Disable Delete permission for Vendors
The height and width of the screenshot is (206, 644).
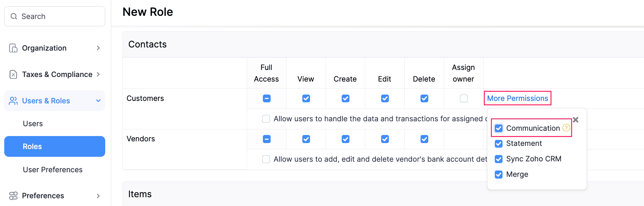tap(424, 139)
